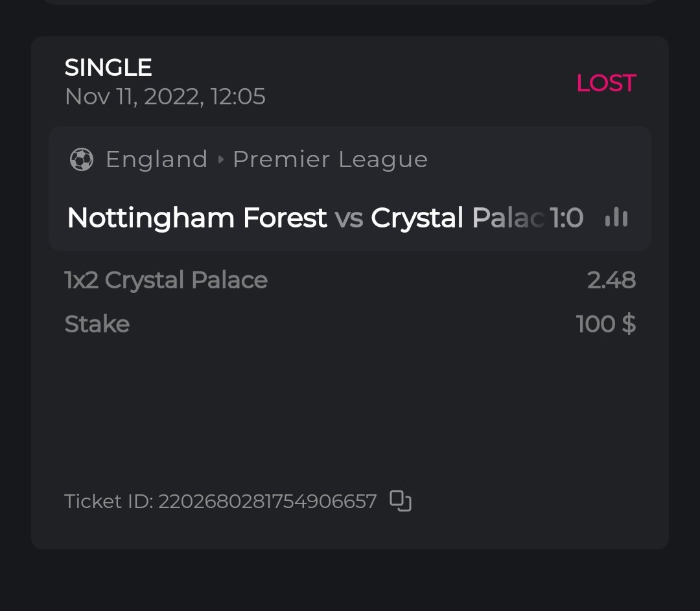This screenshot has width=700, height=611.
Task: Copy the ticket ID
Action: [x=401, y=501]
